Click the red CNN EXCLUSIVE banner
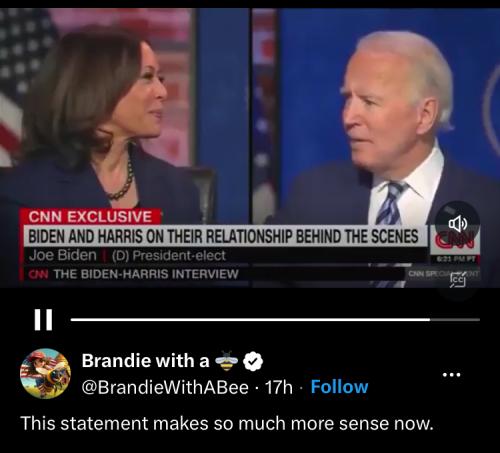Viewport: 500px width, 453px height. (x=90, y=217)
